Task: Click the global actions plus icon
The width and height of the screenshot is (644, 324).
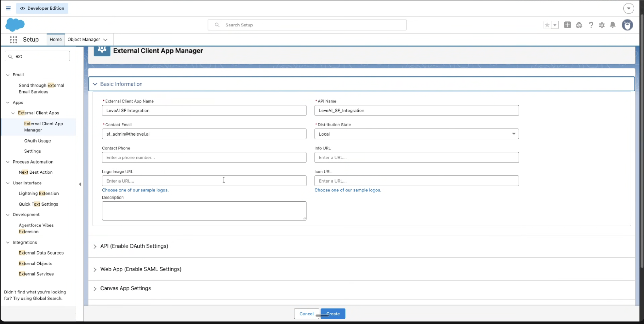Action: click(x=567, y=25)
